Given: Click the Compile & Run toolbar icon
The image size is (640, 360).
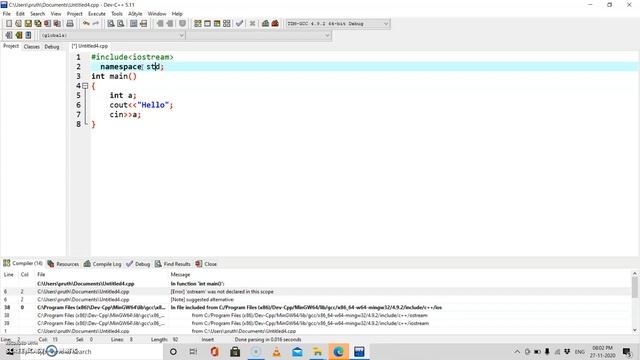Looking at the screenshot, I should coord(217,24).
